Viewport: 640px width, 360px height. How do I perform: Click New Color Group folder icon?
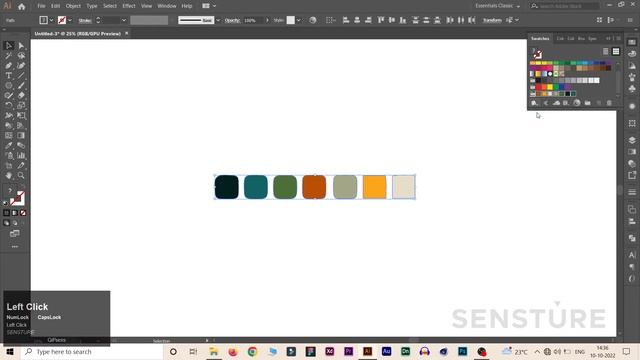pyautogui.click(x=587, y=103)
